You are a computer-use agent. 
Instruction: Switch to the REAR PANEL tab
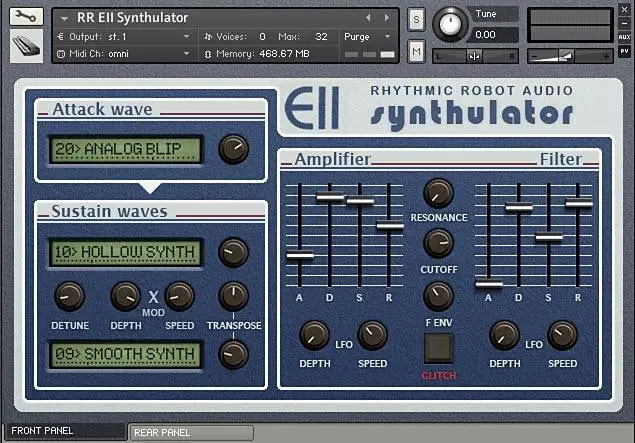point(191,433)
